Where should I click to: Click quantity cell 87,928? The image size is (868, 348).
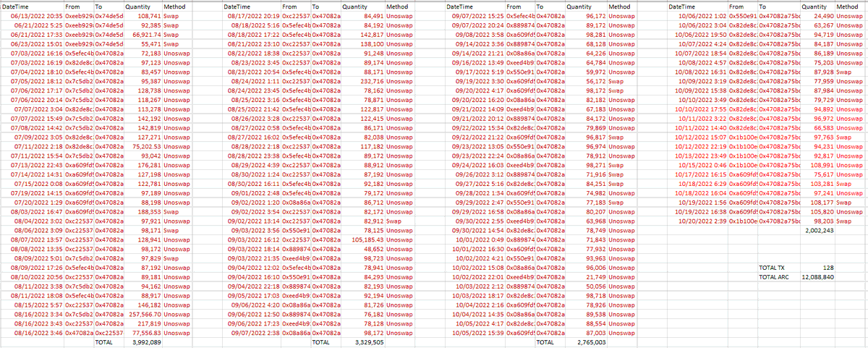[823, 72]
